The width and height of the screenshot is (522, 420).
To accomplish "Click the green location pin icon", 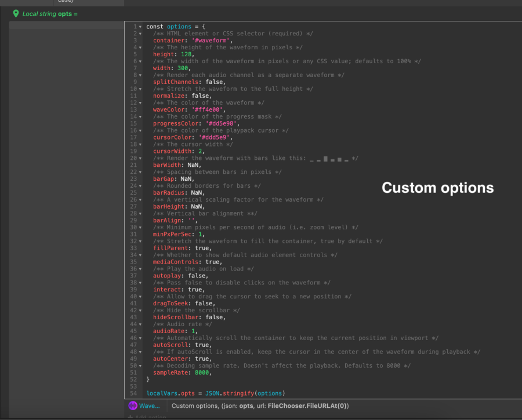I will (x=16, y=14).
